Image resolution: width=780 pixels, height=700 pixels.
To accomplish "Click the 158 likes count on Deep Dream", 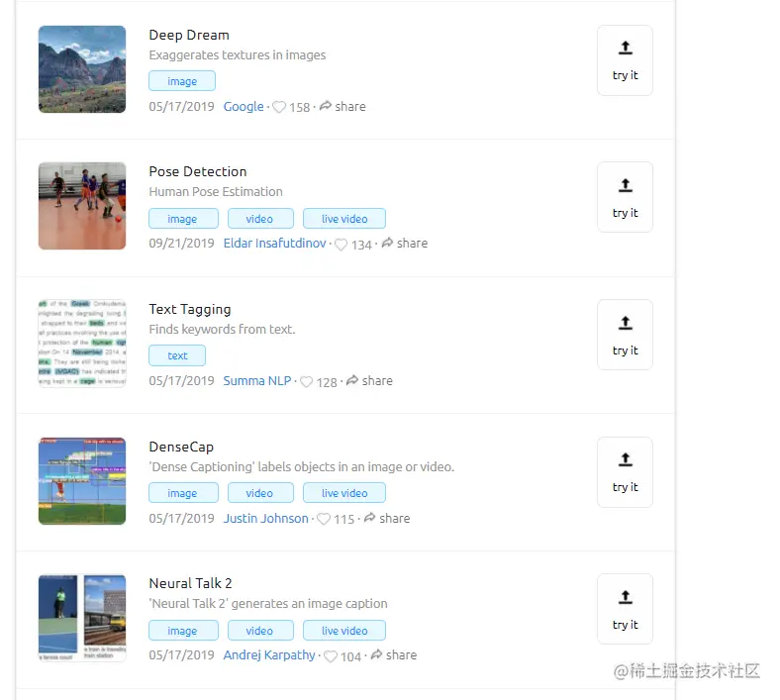I will (300, 108).
